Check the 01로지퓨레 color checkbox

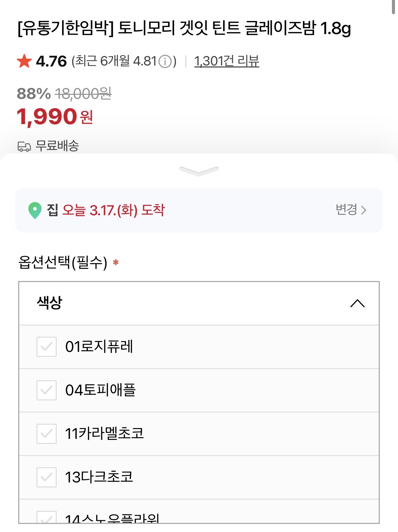tap(47, 346)
